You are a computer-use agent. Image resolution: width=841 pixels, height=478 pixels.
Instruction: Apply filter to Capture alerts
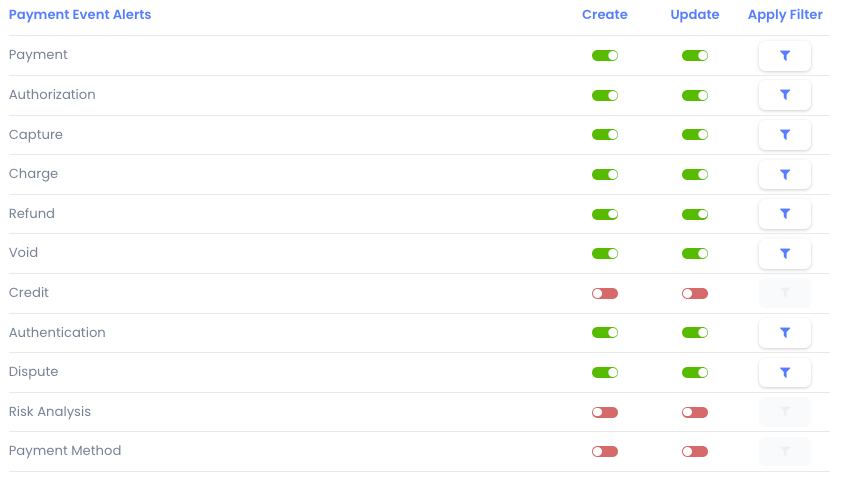pos(785,135)
